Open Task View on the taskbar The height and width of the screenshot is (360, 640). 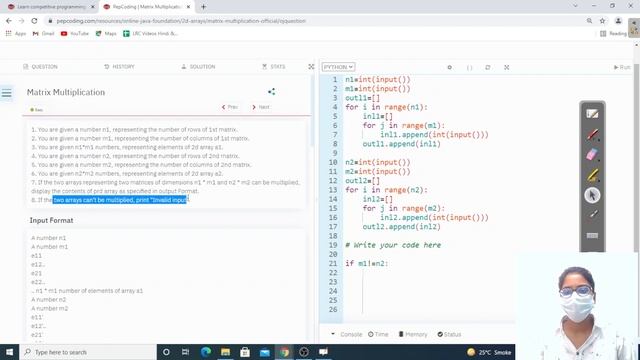(185, 352)
